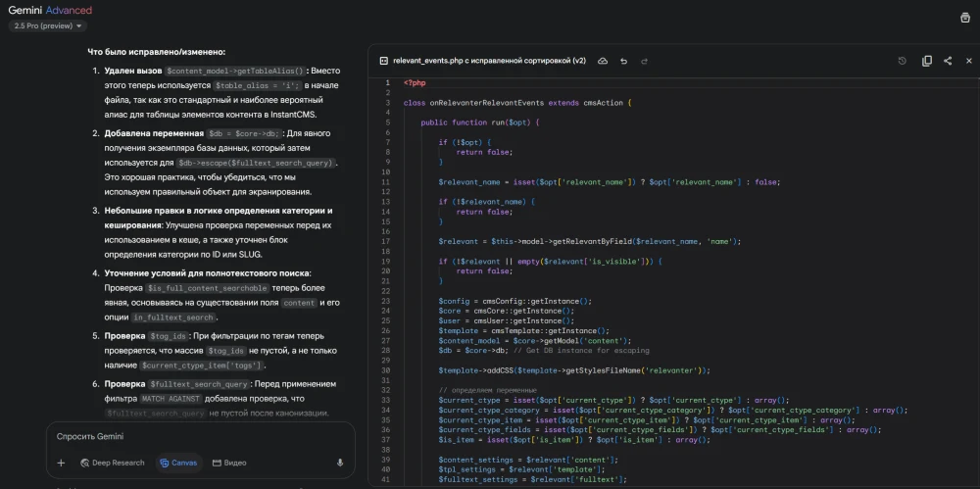Click the class onRelevanterRelevantEvents line

pos(517,103)
